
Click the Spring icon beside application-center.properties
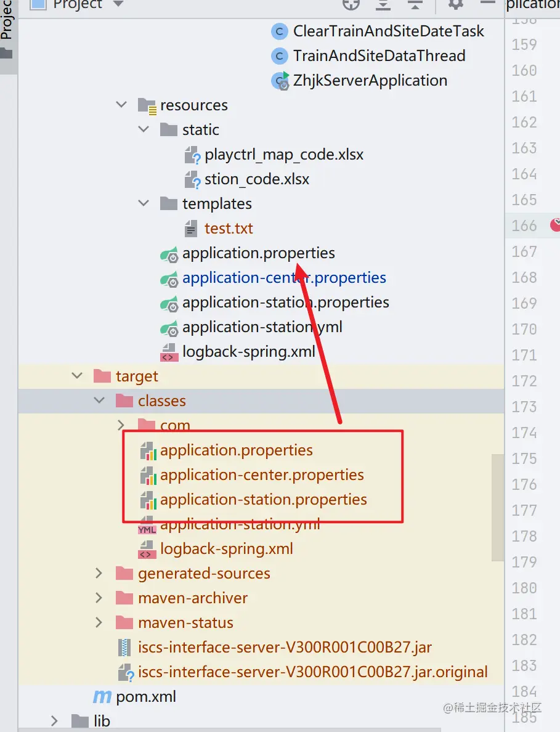[169, 279]
